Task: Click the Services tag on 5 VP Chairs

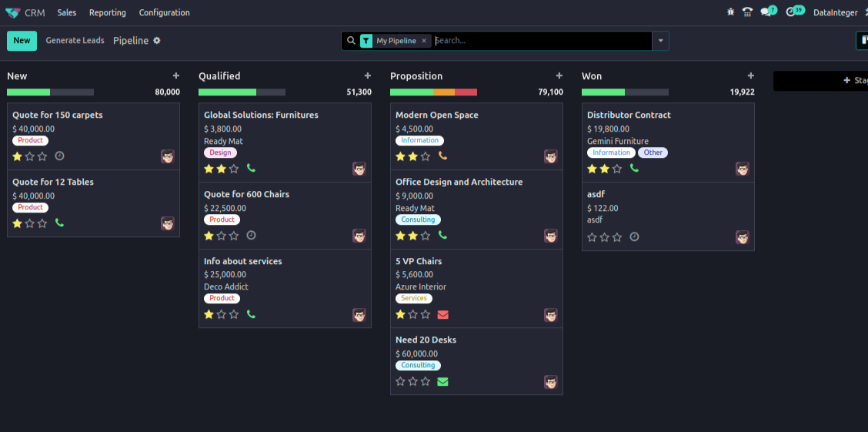Action: click(414, 298)
